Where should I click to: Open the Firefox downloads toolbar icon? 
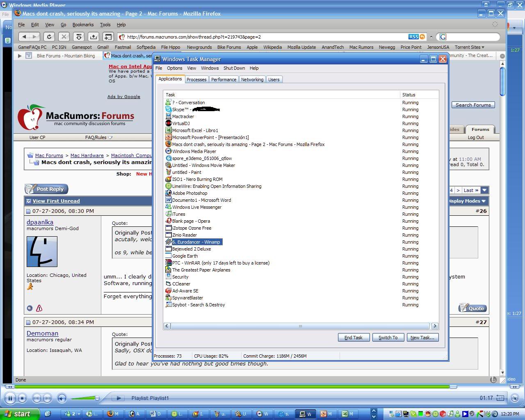click(x=78, y=37)
